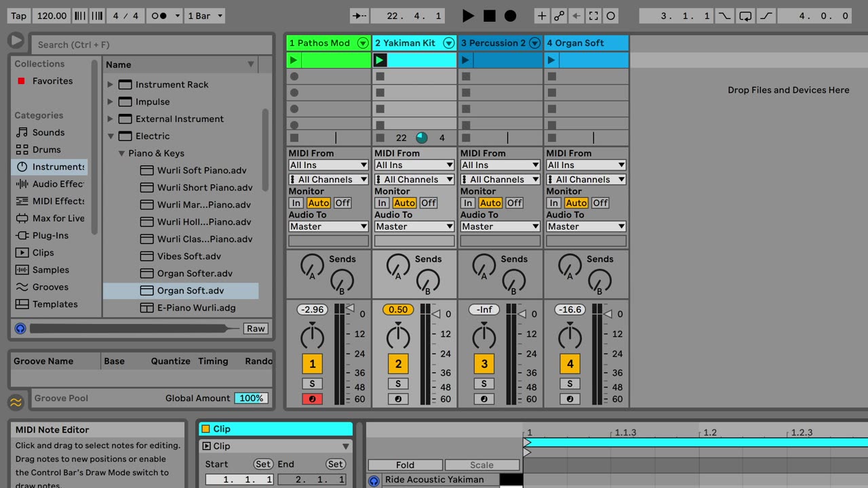Solo track 2 Yakiman Kit

click(398, 384)
